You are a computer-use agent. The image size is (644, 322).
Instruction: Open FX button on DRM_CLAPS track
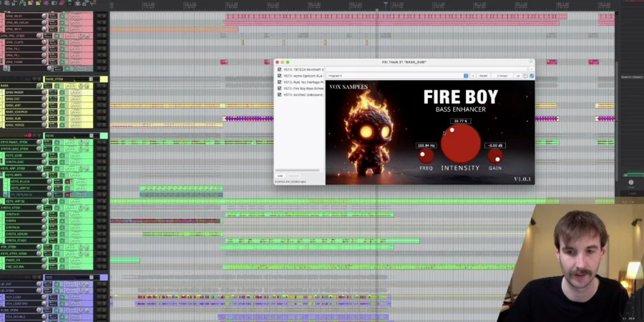pyautogui.click(x=62, y=42)
